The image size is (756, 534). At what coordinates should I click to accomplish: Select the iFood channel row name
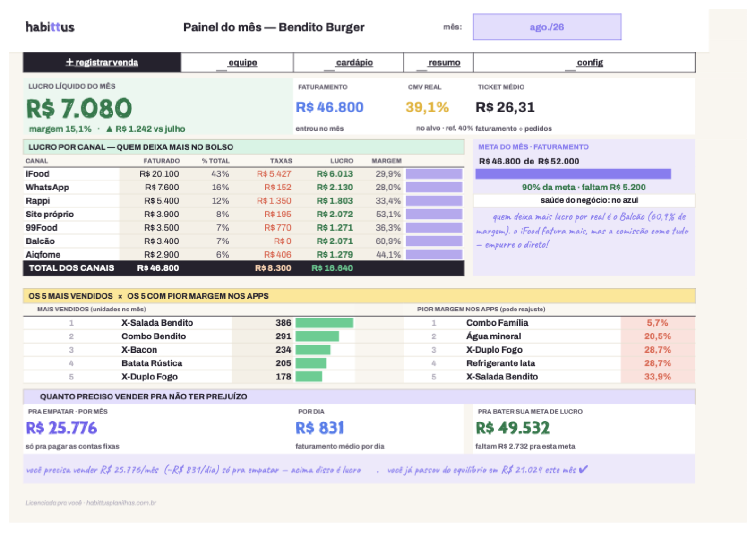pos(37,174)
